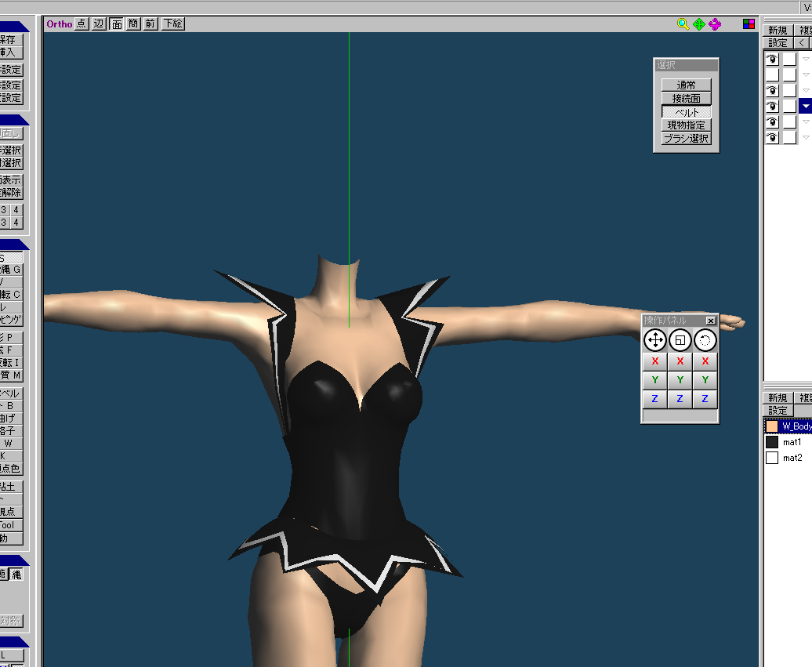This screenshot has height=667, width=812.
Task: Click the green pan view icon
Action: click(x=698, y=24)
